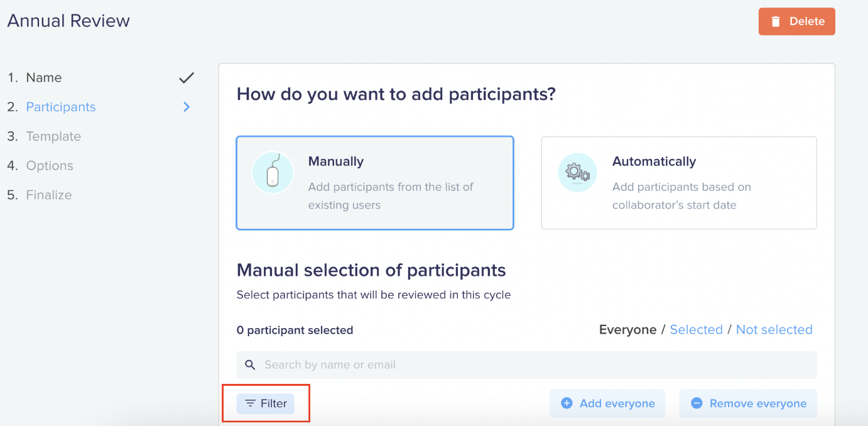This screenshot has width=868, height=426.
Task: Show Not selected participants
Action: pyautogui.click(x=774, y=330)
